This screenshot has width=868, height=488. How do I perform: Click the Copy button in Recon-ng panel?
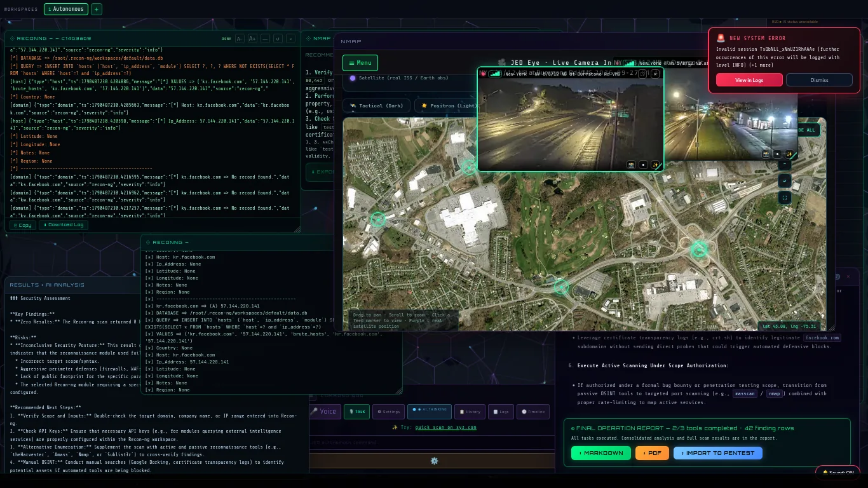pyautogui.click(x=22, y=225)
